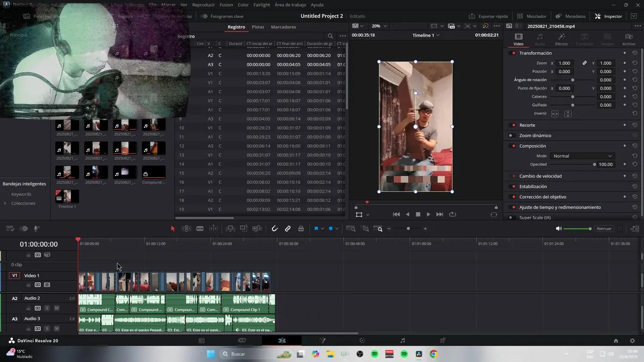This screenshot has width=644, height=362.
Task: Select the arrow Selection mode tool
Action: (173, 228)
